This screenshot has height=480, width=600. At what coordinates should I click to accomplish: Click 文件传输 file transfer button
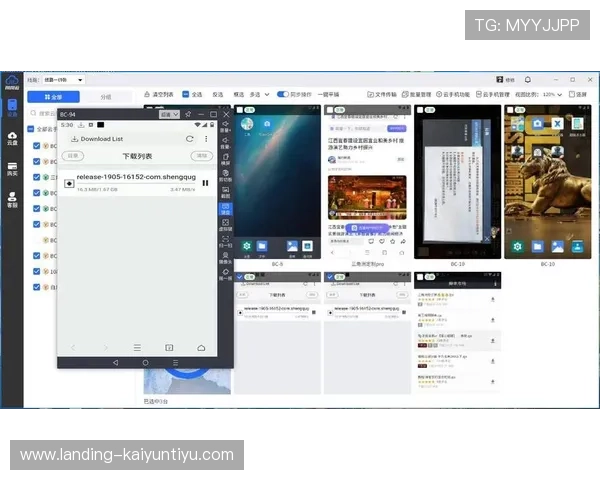click(383, 94)
